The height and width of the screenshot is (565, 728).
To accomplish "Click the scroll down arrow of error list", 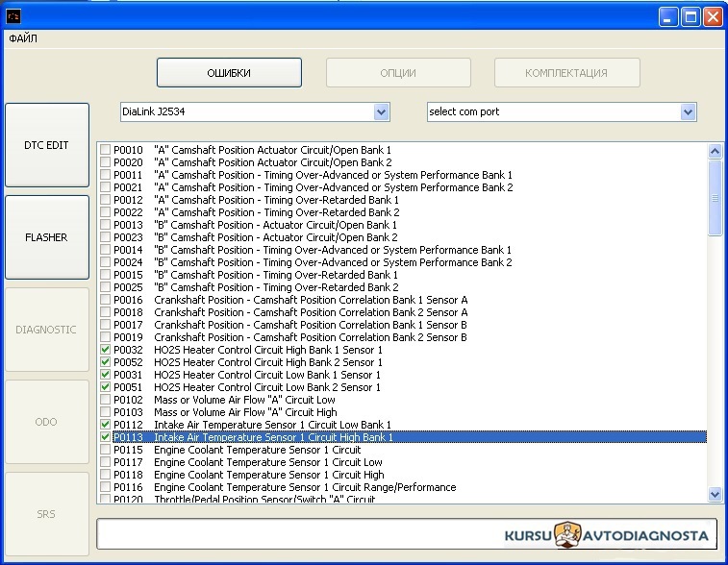I will tap(715, 495).
